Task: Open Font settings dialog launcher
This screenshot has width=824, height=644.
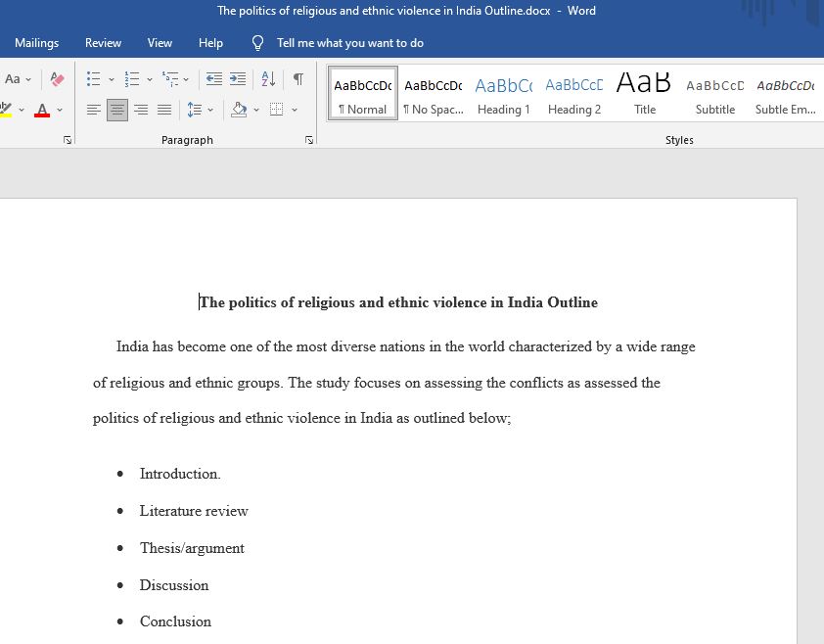Action: [68, 140]
